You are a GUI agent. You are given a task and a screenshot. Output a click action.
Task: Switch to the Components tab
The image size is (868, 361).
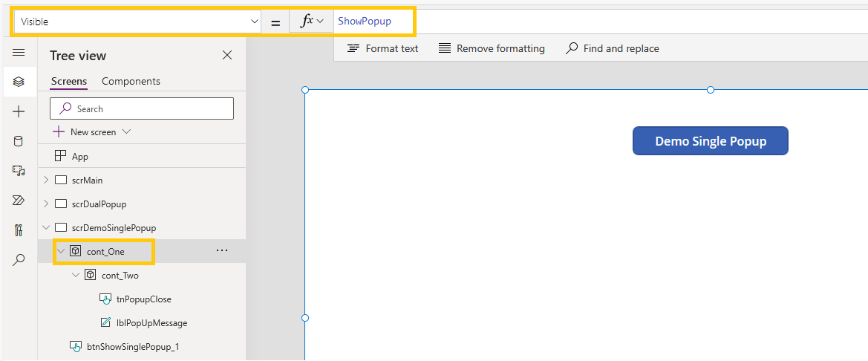click(131, 81)
